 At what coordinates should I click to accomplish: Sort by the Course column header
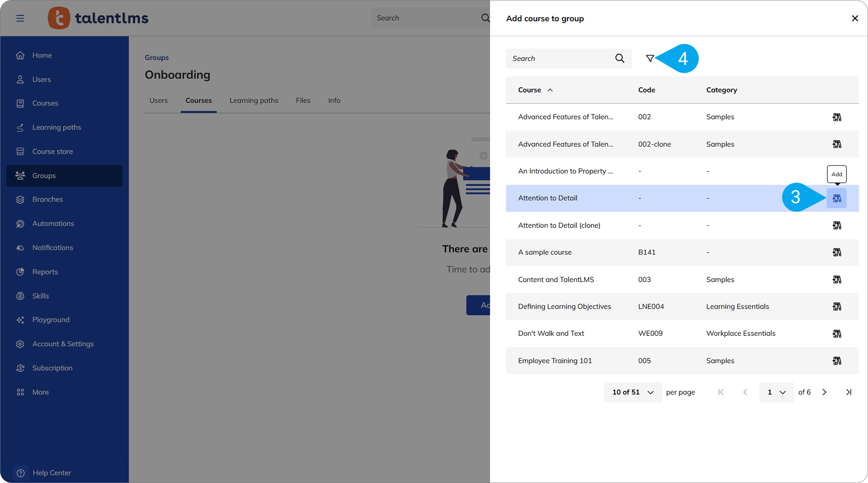click(x=535, y=90)
